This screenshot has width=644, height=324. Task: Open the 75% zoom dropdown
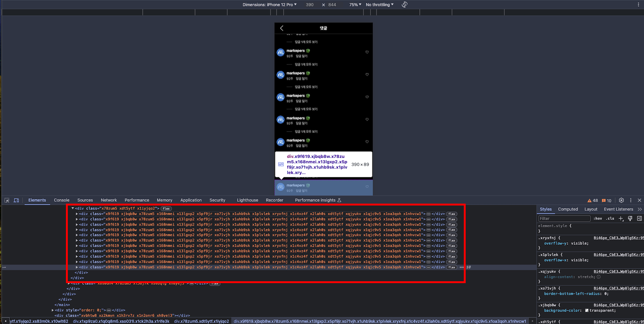click(x=355, y=4)
